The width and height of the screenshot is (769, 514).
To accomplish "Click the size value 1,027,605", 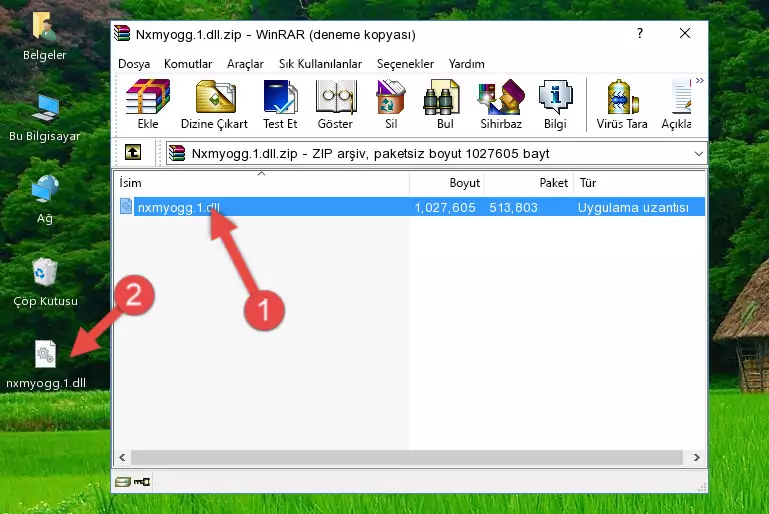I will [445, 207].
